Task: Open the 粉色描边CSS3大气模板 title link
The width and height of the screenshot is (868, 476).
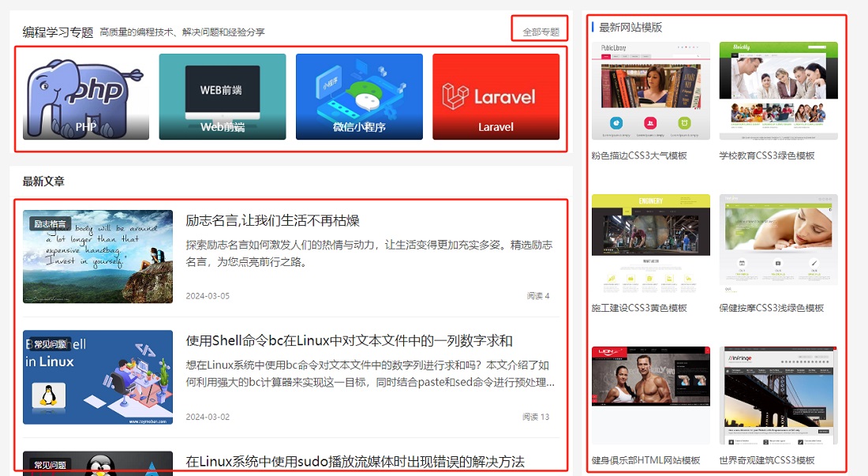Action: tap(639, 156)
